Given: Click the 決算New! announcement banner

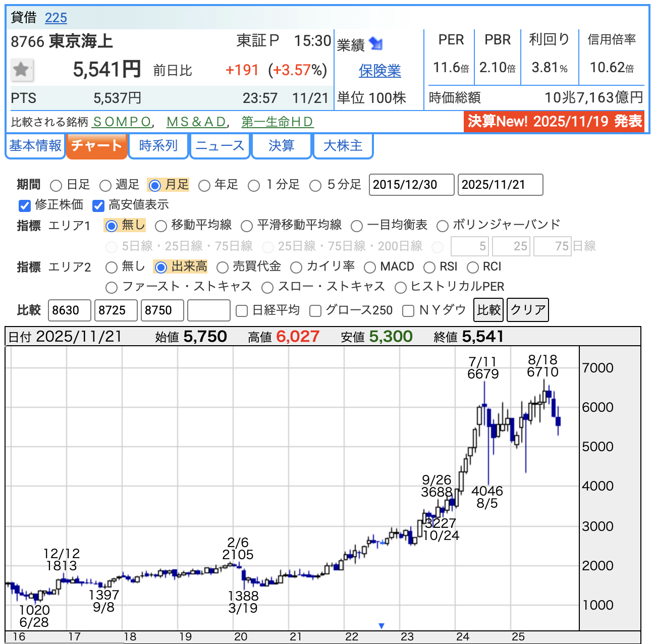Looking at the screenshot, I should (554, 122).
